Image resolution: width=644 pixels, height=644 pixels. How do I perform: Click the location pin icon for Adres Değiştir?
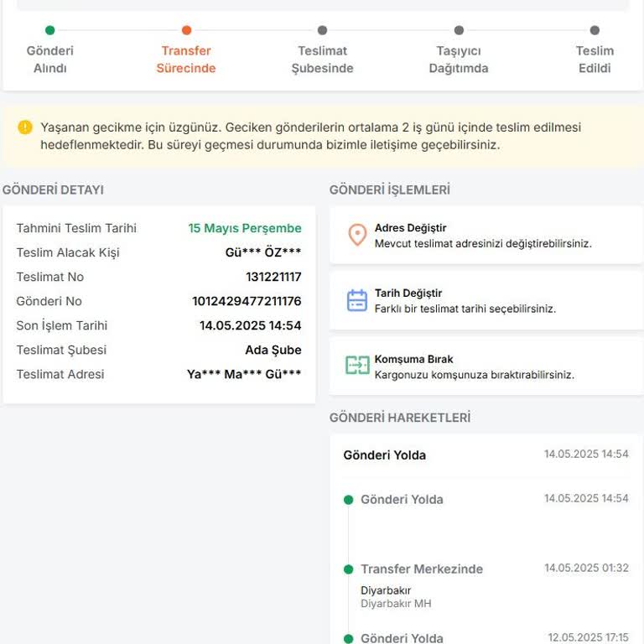(357, 235)
